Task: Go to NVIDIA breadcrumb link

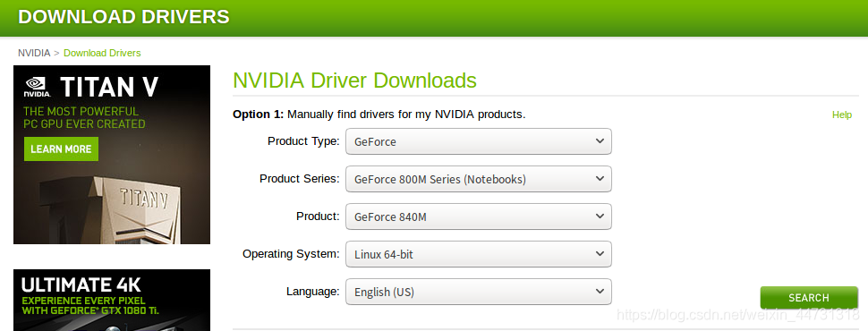Action: [x=34, y=53]
